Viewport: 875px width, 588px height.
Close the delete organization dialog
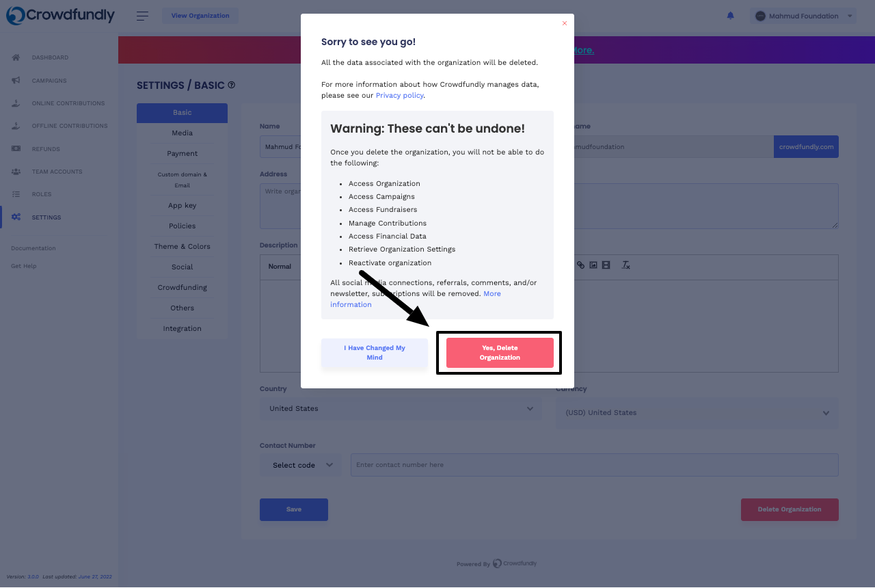565,23
